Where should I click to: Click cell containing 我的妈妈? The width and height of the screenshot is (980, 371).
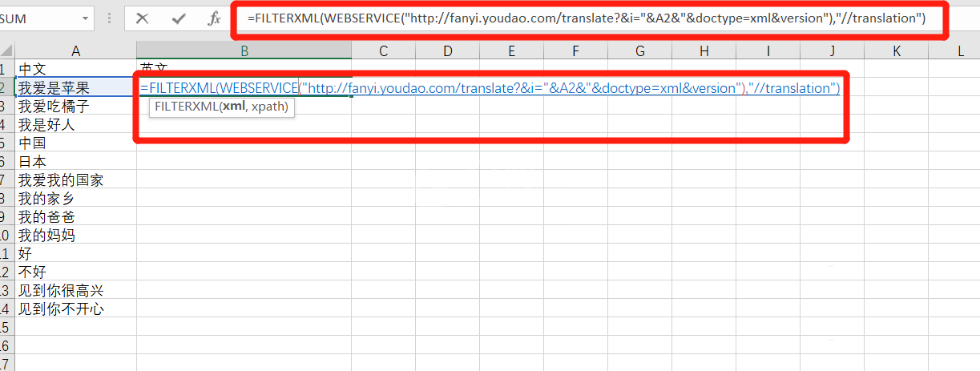click(x=76, y=235)
